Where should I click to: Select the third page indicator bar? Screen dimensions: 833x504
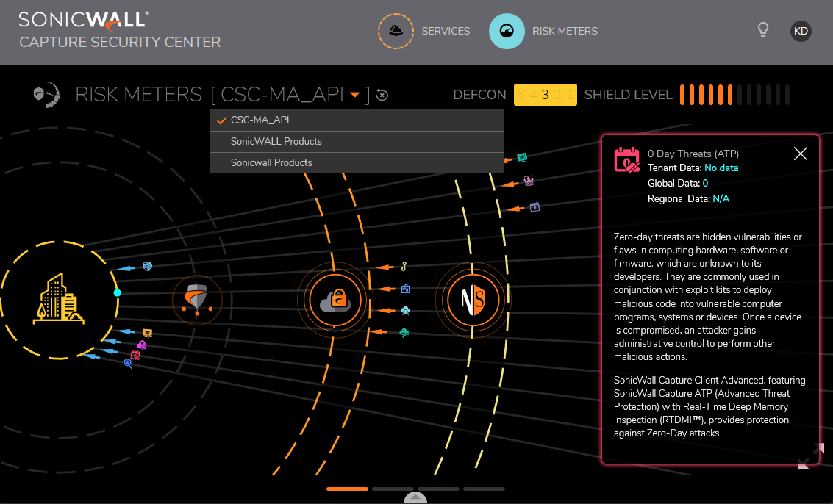click(x=438, y=489)
